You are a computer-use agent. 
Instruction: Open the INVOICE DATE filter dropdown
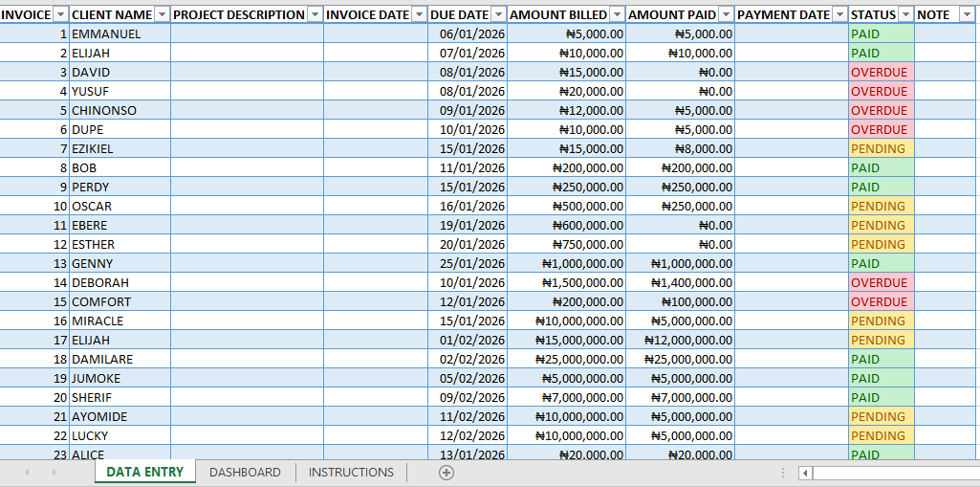(x=420, y=14)
